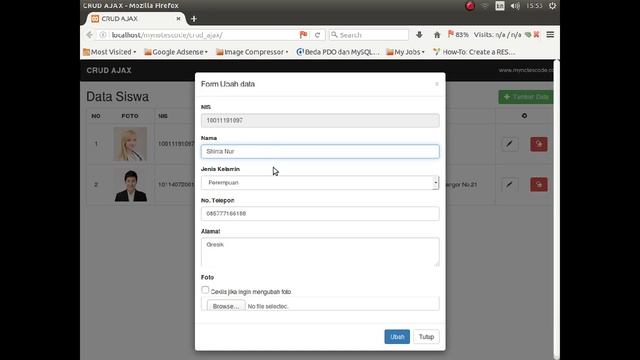This screenshot has width=640, height=360.
Task: Click the Ubah submit button
Action: pos(397,337)
